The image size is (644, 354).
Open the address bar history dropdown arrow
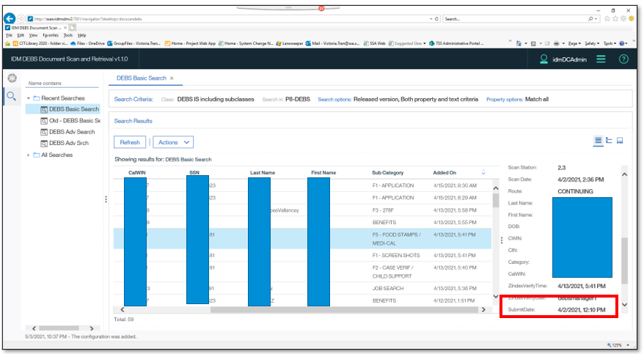point(431,19)
